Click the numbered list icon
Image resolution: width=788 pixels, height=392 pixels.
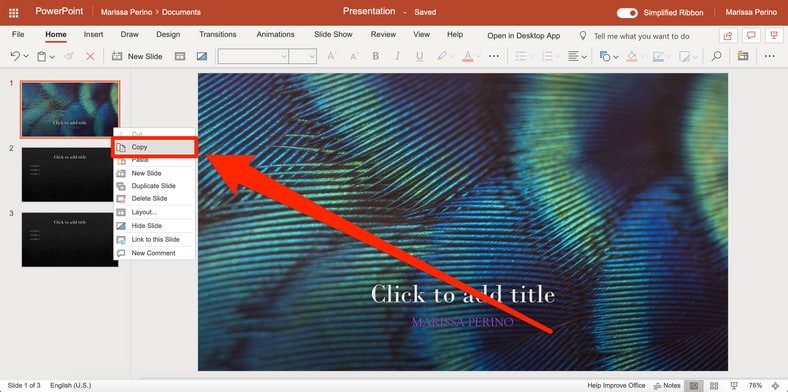[x=548, y=56]
